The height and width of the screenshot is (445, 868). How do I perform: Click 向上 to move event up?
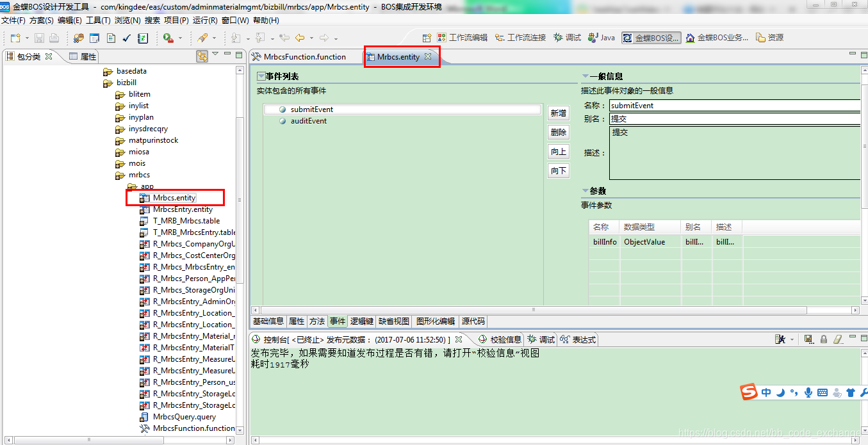[x=559, y=152]
